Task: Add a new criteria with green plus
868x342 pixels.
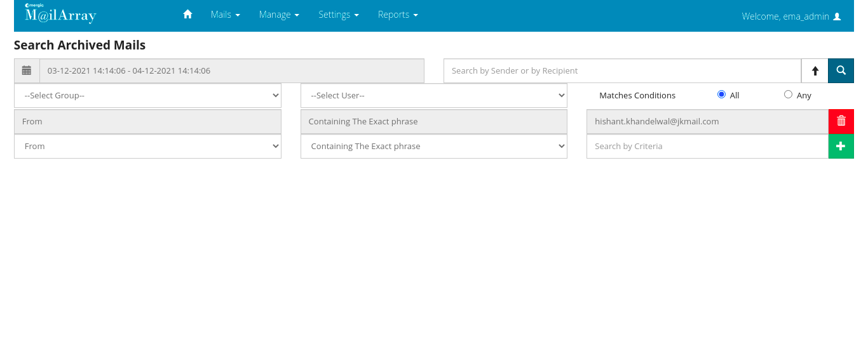Action: (x=841, y=146)
